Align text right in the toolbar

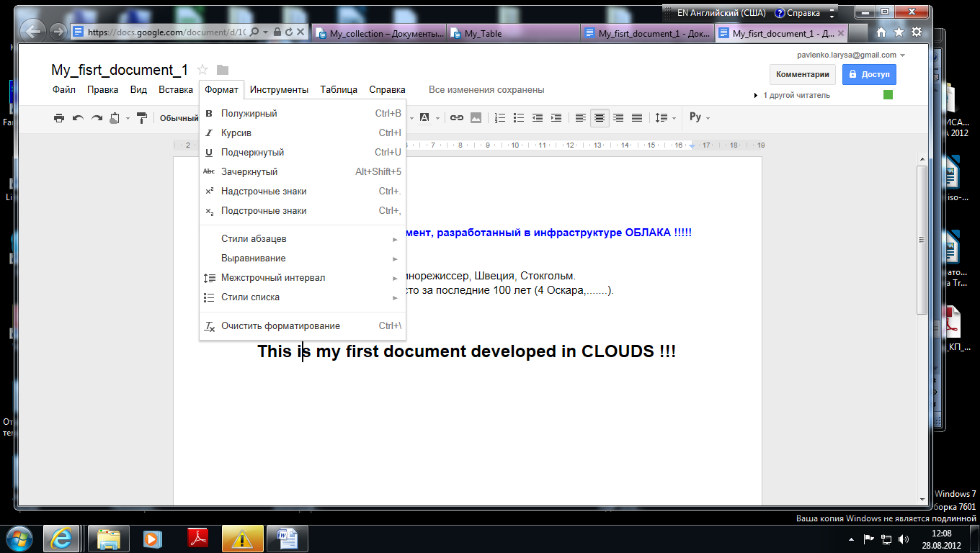(x=618, y=118)
